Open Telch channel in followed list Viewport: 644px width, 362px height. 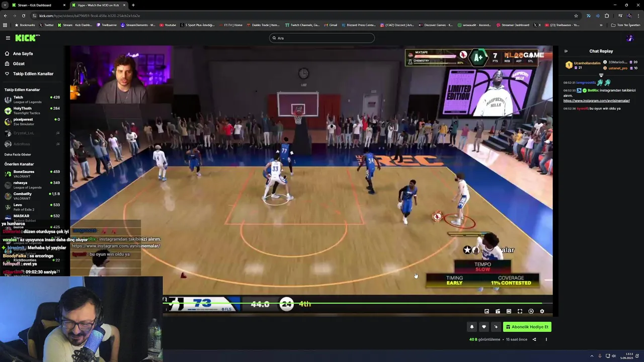tap(32, 100)
